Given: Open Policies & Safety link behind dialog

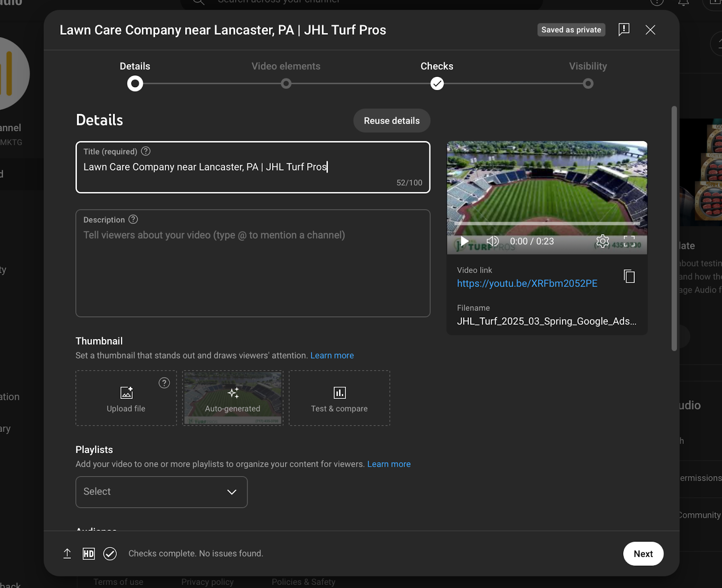Looking at the screenshot, I should (x=303, y=582).
